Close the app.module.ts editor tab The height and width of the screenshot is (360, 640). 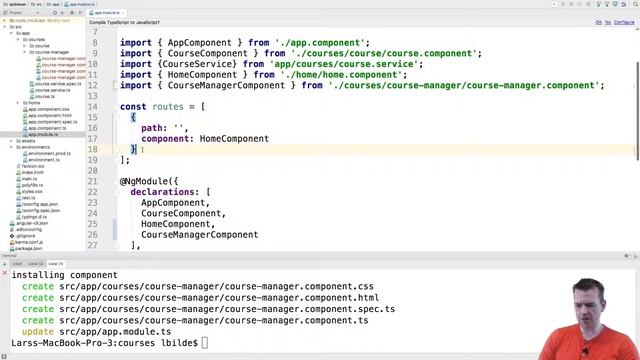click(123, 13)
